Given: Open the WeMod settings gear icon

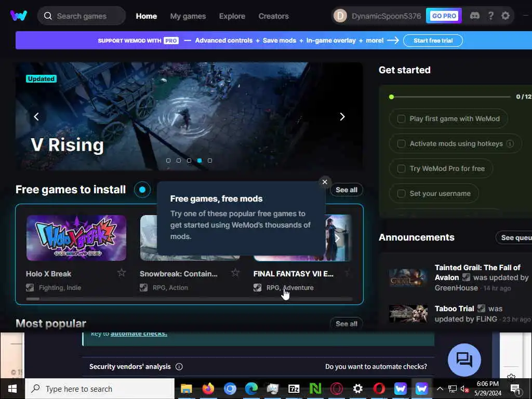Looking at the screenshot, I should (x=506, y=16).
